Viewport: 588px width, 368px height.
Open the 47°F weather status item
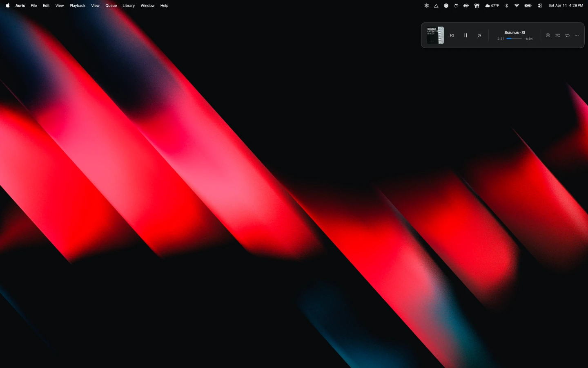tap(492, 6)
